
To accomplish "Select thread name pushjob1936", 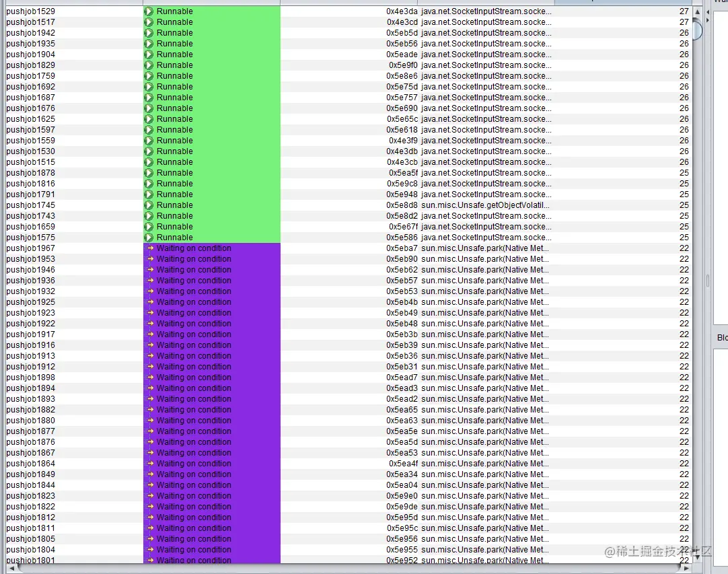I will [x=31, y=281].
